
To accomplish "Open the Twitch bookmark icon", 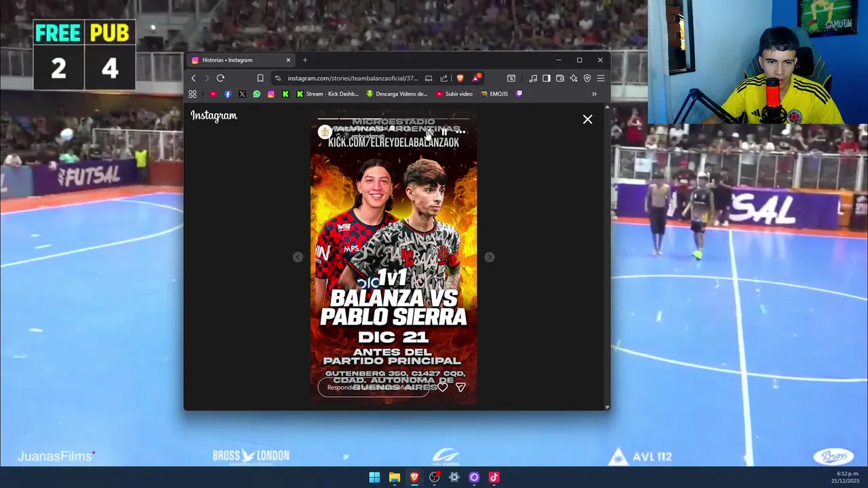I will point(519,94).
